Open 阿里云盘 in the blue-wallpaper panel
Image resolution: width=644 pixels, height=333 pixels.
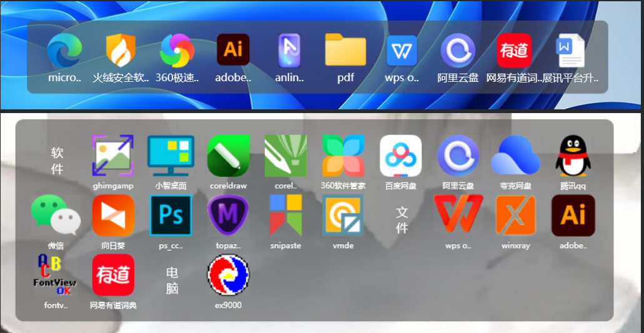coord(458,51)
